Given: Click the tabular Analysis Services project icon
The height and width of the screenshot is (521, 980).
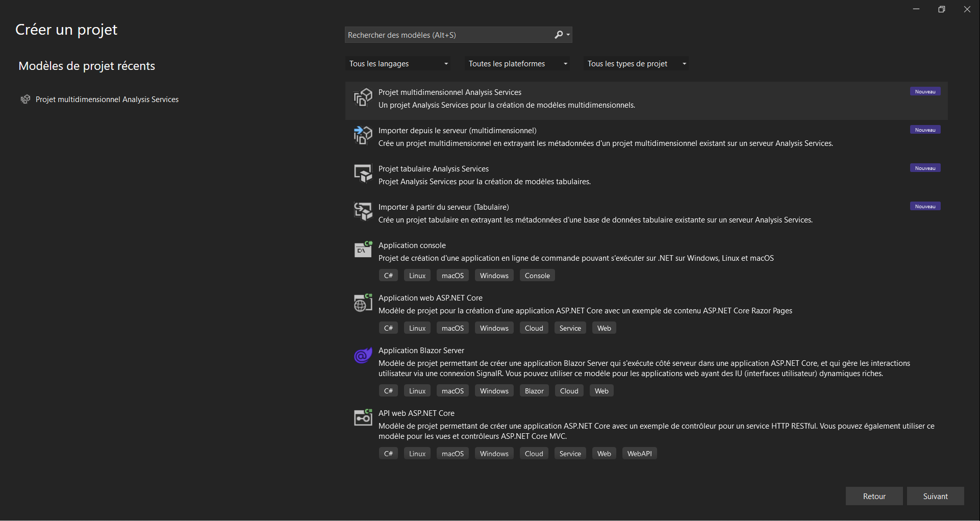Looking at the screenshot, I should click(363, 173).
